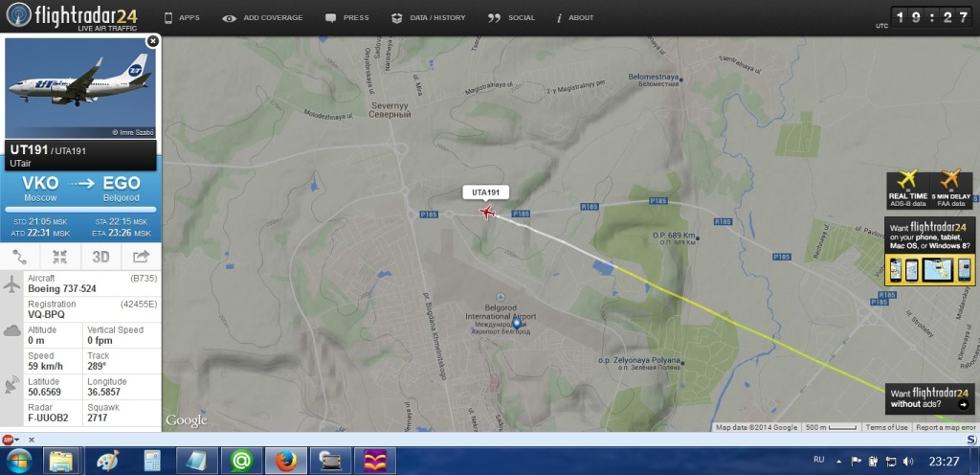980x475 pixels.
Task: Expand the Adblock Plus dropdown arrow
Action: 17,440
